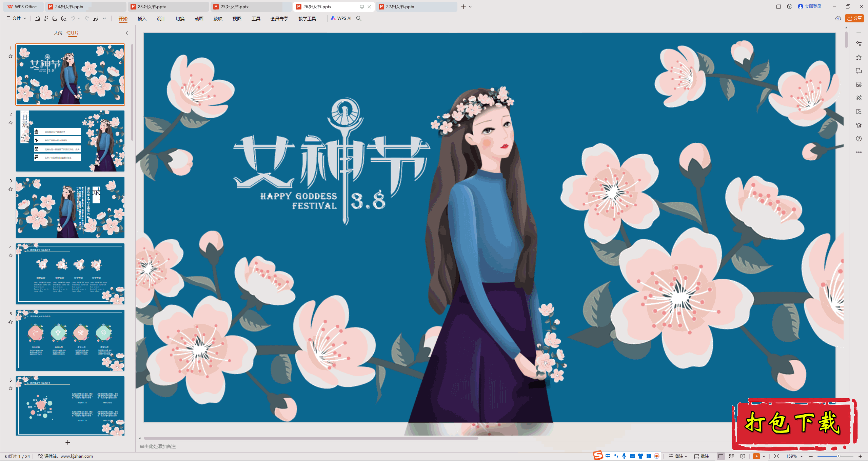The image size is (868, 461).
Task: Toggle animation star for slide 2
Action: coord(11,123)
